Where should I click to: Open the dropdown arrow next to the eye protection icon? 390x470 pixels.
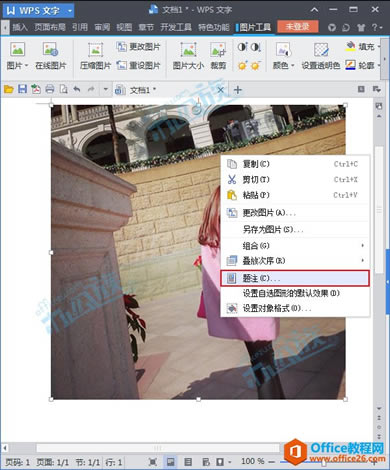(229, 462)
